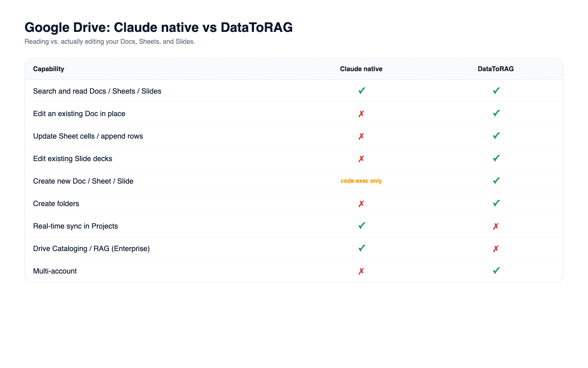Viewport: 588px width, 368px height.
Task: Select 'Drive Cataloging / RAG (Enterprise)' row label
Action: point(91,249)
